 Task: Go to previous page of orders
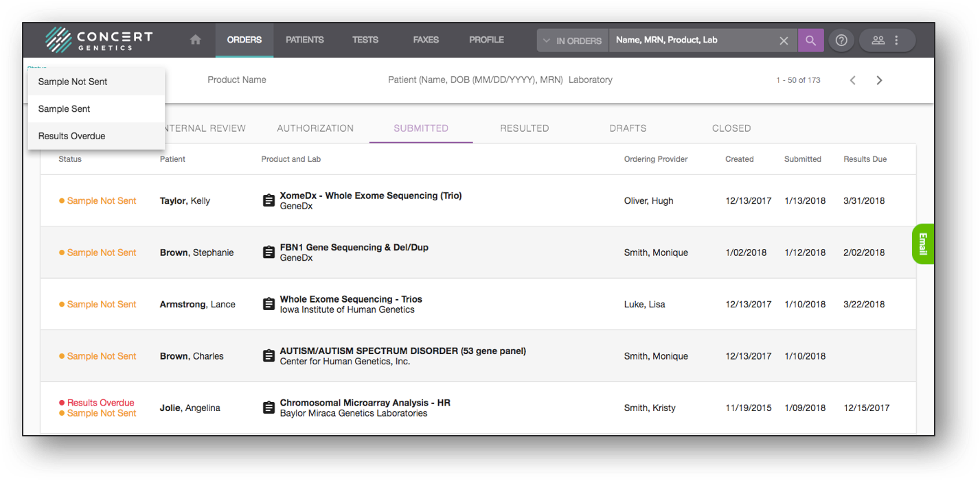[x=852, y=80]
